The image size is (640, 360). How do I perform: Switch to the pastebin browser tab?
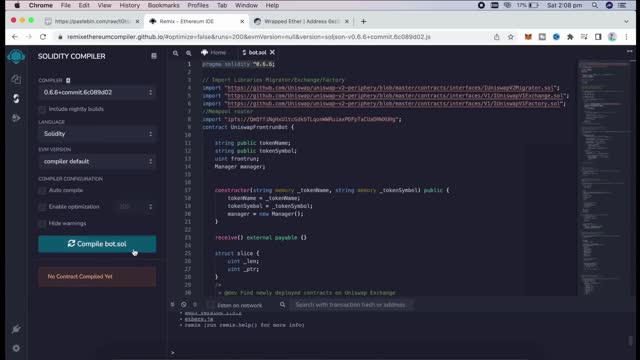(x=92, y=21)
